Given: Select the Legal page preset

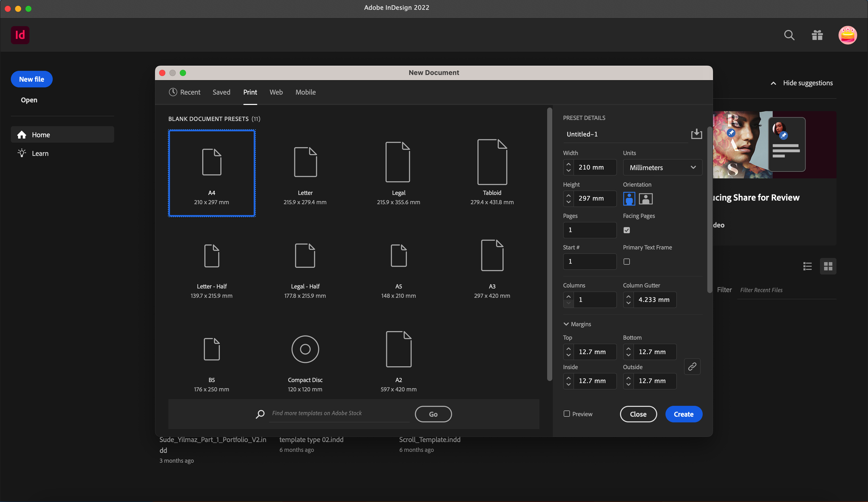Looking at the screenshot, I should click(x=399, y=173).
